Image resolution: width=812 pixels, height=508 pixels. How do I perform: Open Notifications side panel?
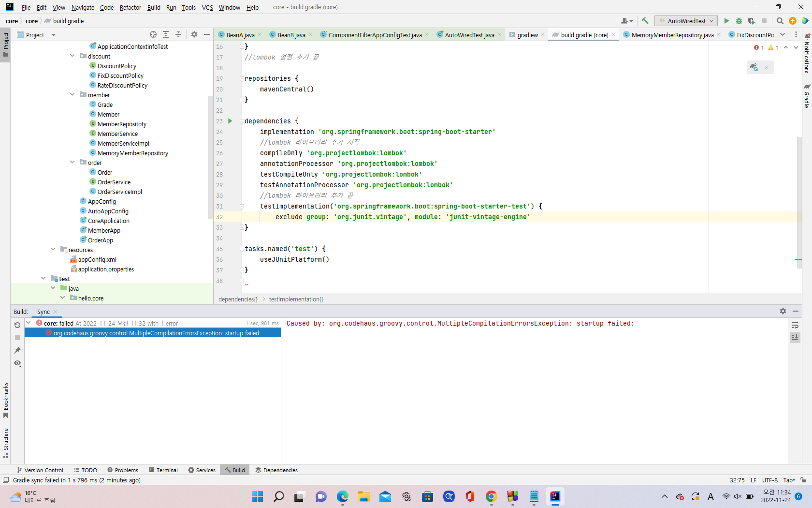coord(807,54)
